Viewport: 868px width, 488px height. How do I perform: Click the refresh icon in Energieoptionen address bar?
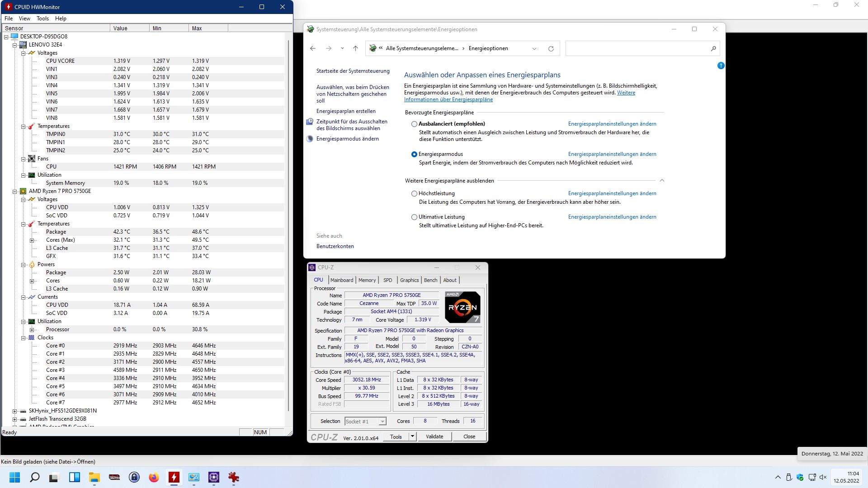pyautogui.click(x=551, y=49)
